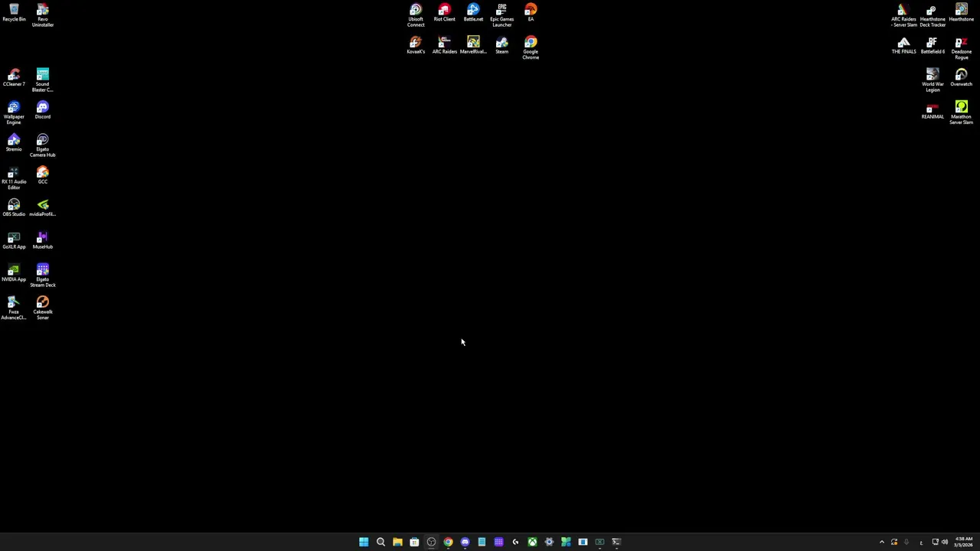Click the Wallpaper Engine desktop icon
The height and width of the screenshot is (551, 980).
coord(14,112)
